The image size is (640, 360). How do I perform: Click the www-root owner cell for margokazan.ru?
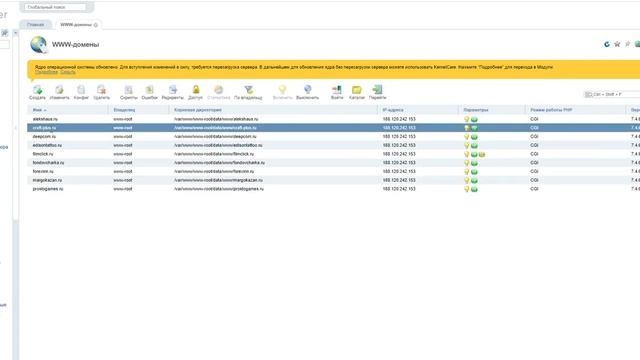[122, 180]
